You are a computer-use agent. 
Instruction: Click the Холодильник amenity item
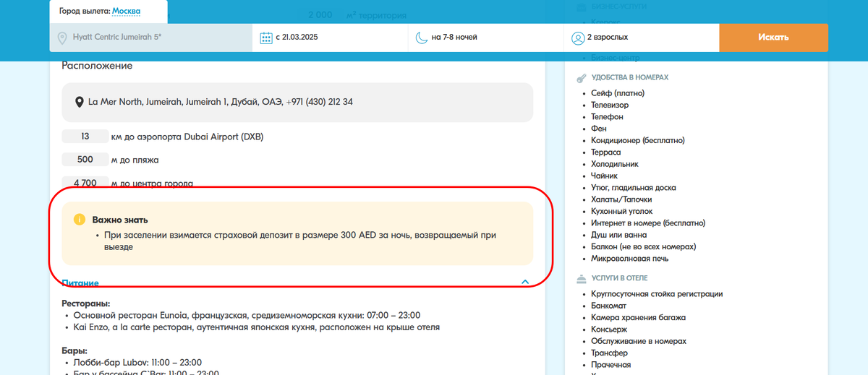pos(615,164)
